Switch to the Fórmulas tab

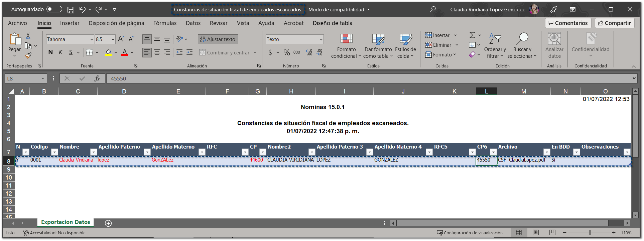tap(165, 23)
